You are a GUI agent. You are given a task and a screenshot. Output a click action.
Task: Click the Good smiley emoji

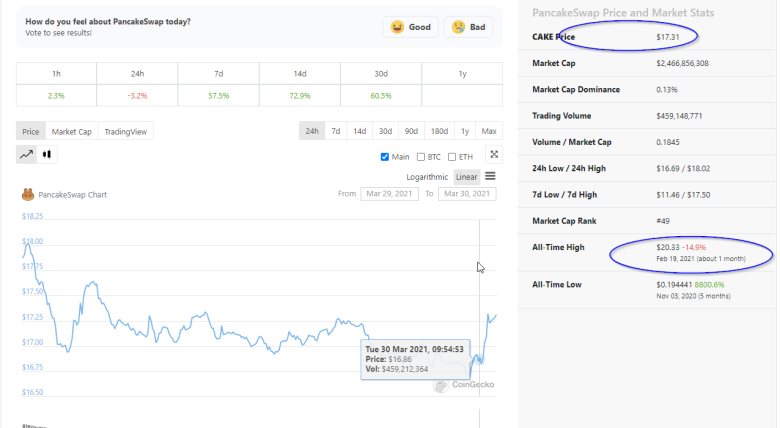click(397, 27)
